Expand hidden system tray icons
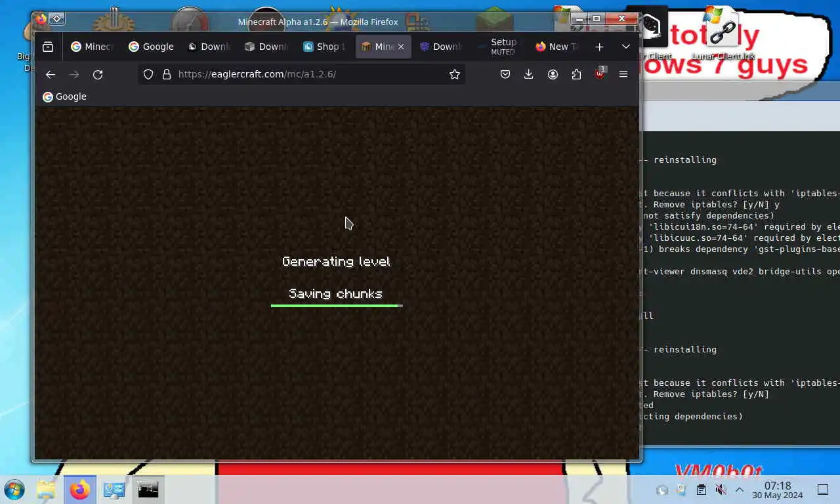Image resolution: width=840 pixels, height=504 pixels. [739, 490]
